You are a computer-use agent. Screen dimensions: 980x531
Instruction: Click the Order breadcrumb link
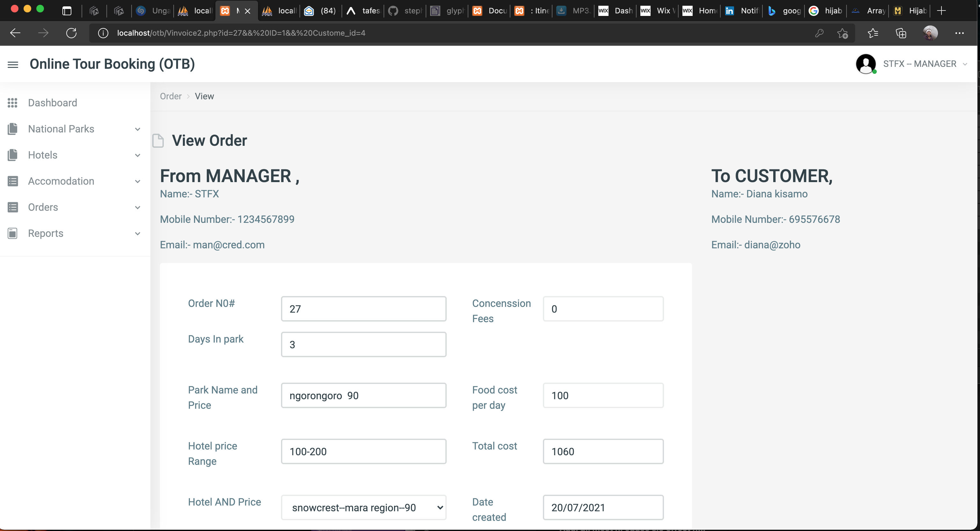[x=170, y=96]
